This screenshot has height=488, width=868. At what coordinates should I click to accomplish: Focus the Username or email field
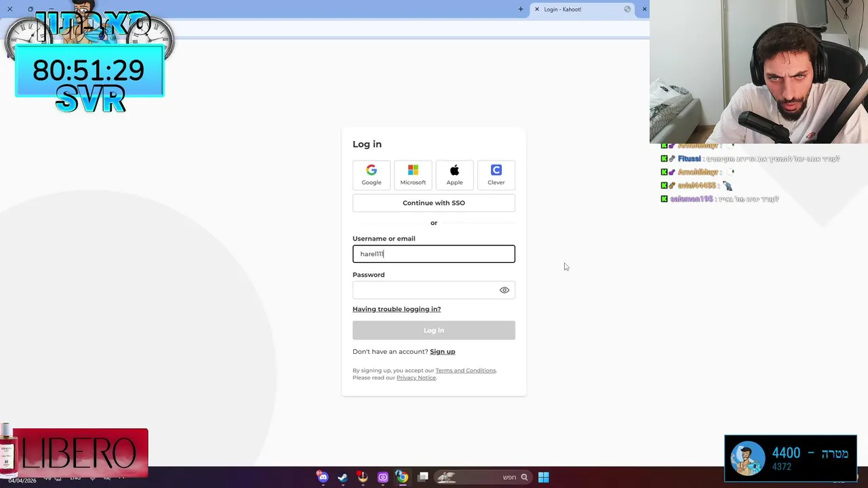[434, 253]
